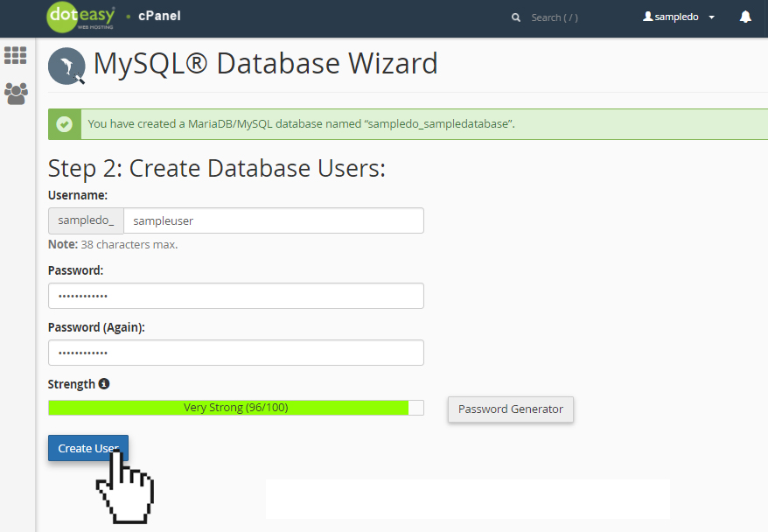Click the Very Strong password strength bar

pos(234,407)
